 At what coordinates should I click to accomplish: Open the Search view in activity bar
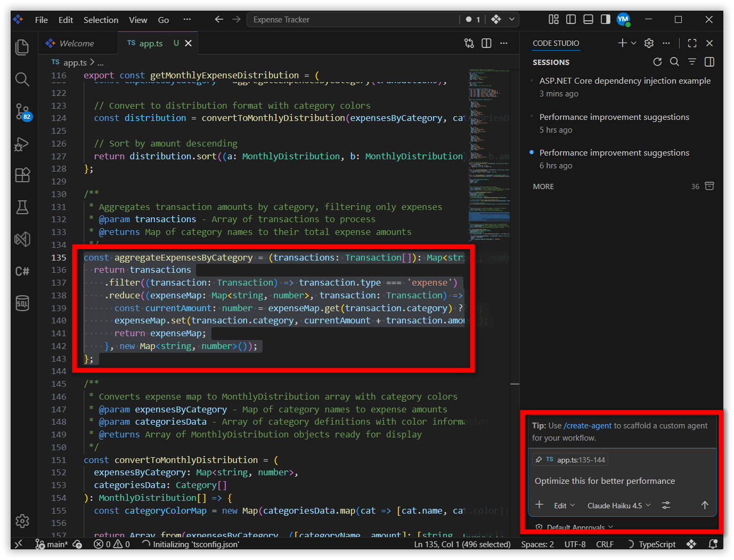[x=22, y=79]
